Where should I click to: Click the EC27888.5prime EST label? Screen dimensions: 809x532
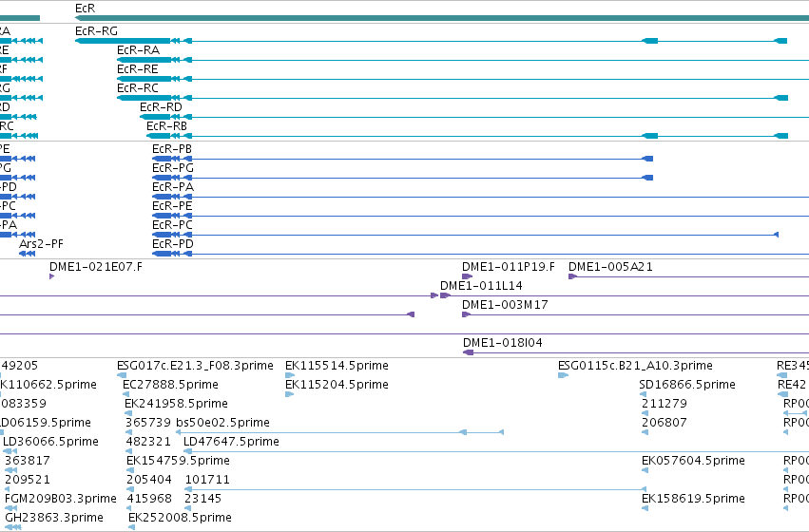click(170, 385)
